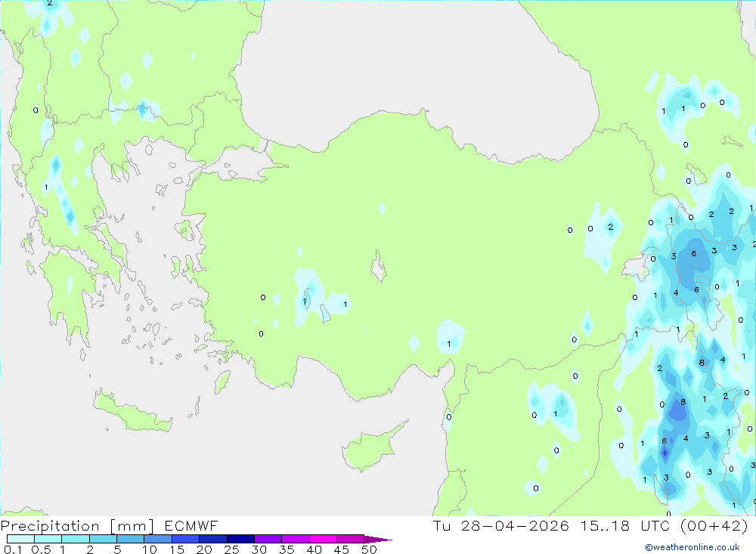756x554 pixels.
Task: Select the 5–10 mm legend color box
Action: coord(130,539)
